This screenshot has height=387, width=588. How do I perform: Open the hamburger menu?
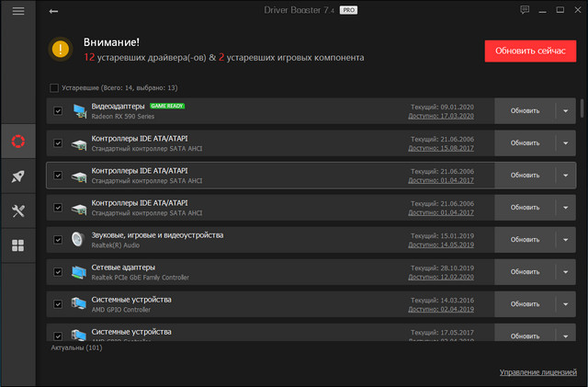(x=18, y=11)
